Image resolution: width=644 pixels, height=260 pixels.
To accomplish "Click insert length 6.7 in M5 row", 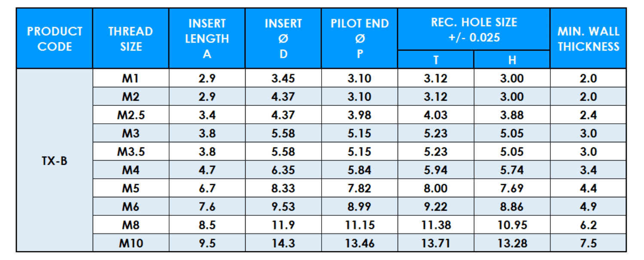I will 207,188.
